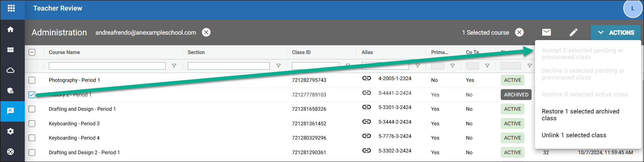Click the user avatar L button
Image resolution: width=644 pixels, height=162 pixels.
click(632, 8)
